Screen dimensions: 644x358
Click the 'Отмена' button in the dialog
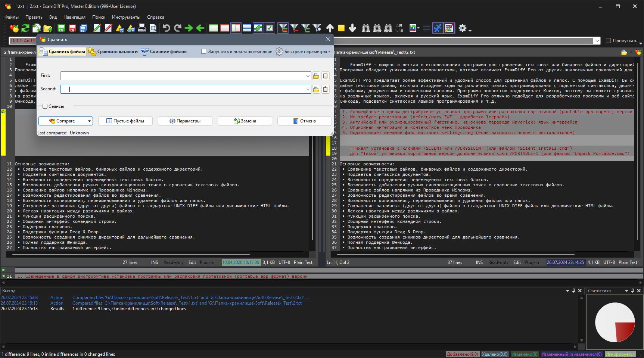[x=304, y=121]
